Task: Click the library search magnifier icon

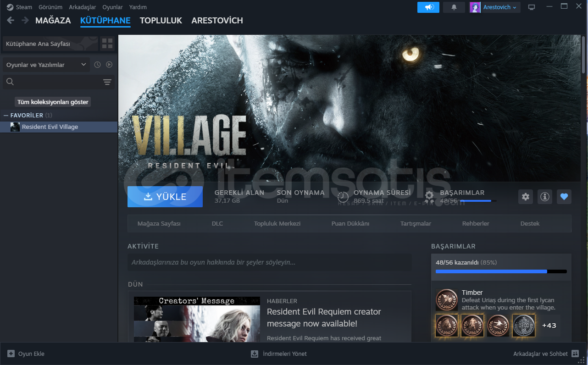Action: coord(10,82)
